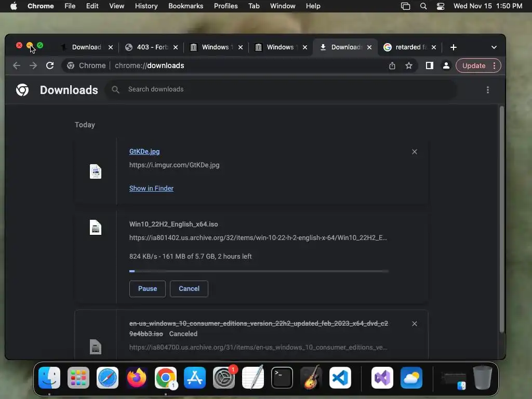Click the forward navigation arrow
Viewport: 532px width, 399px height.
pos(33,65)
